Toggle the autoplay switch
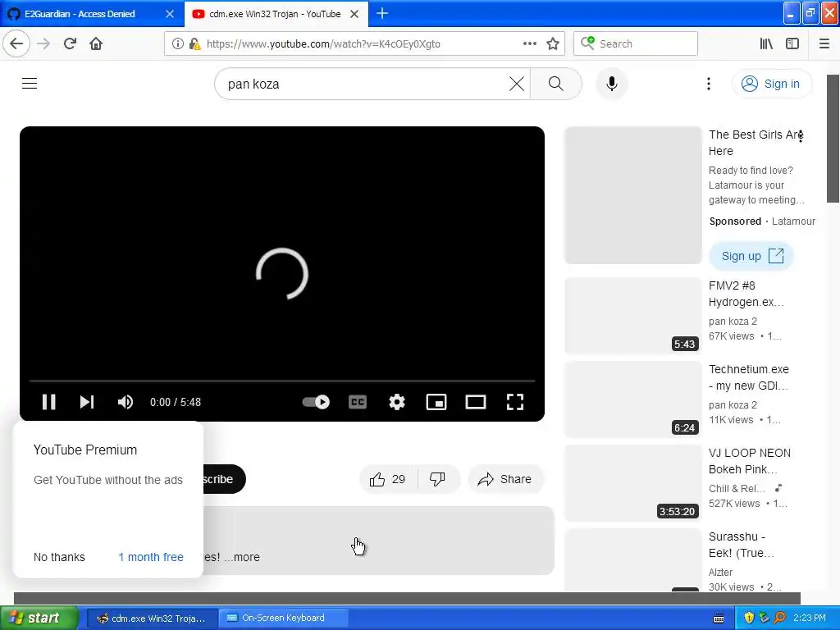This screenshot has height=630, width=840. point(316,402)
